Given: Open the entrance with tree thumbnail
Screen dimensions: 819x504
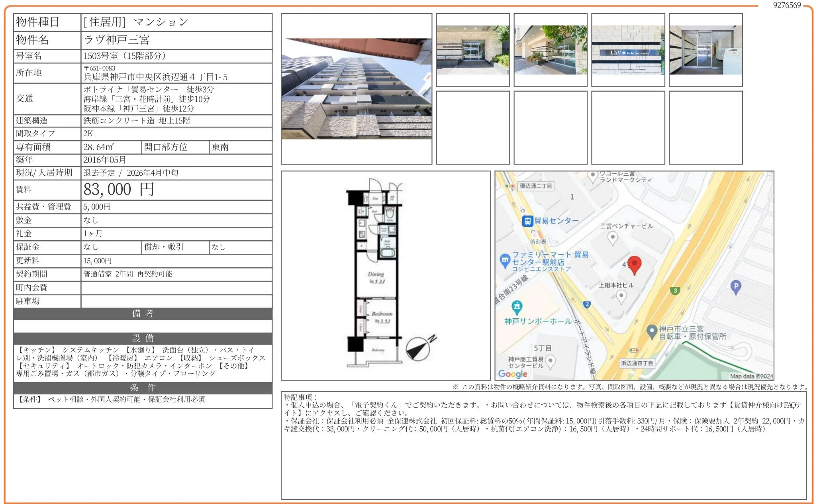Looking at the screenshot, I should tap(550, 50).
